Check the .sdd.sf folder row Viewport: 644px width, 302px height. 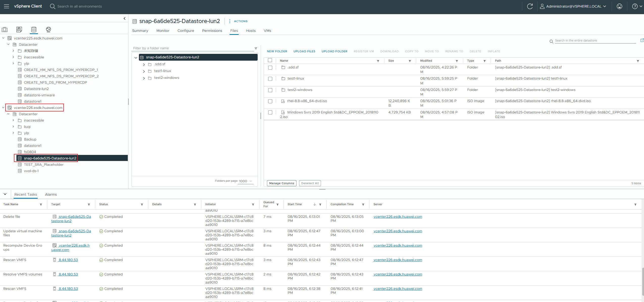tap(270, 68)
